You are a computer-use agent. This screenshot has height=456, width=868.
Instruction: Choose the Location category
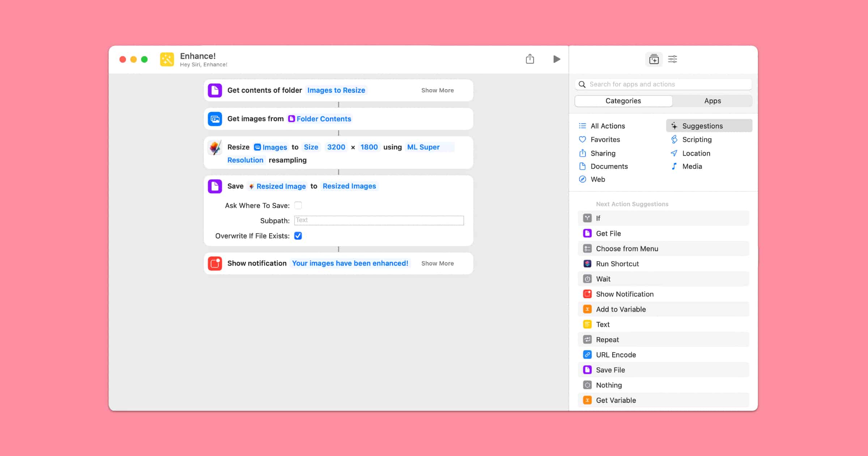696,153
